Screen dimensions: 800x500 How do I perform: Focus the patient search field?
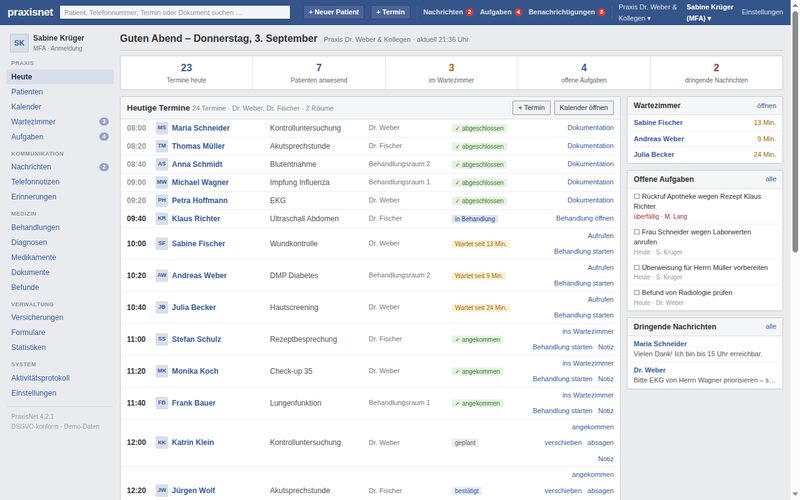(x=175, y=12)
